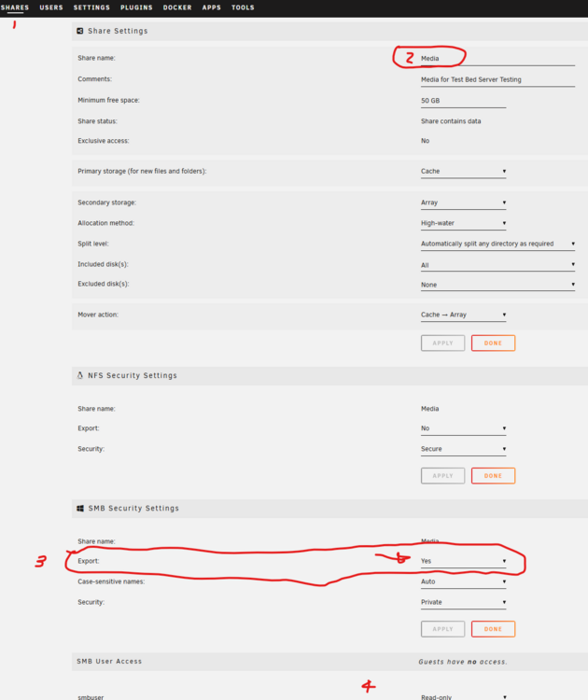Screen dimensions: 588x700
Task: Click the 'SMB User Access' heading
Action: coord(109,661)
